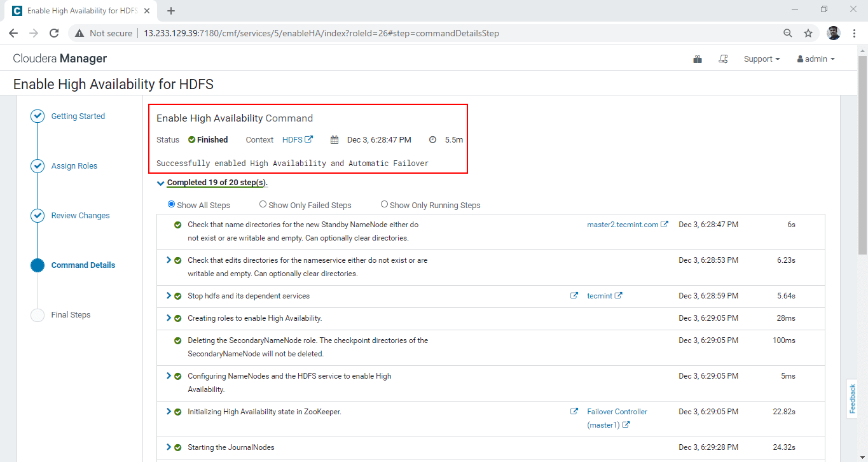Click the browser zoom magnifier icon
Screen dimensions: 868x462
click(x=788, y=33)
